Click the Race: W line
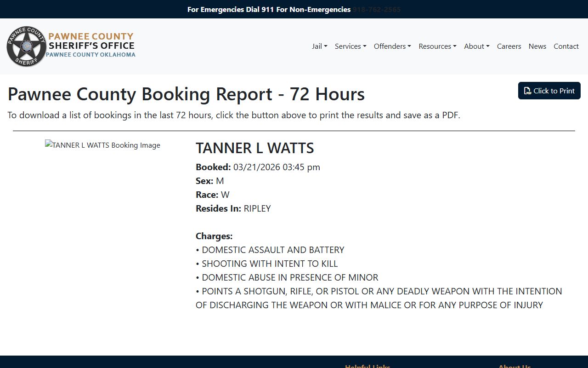 (213, 195)
